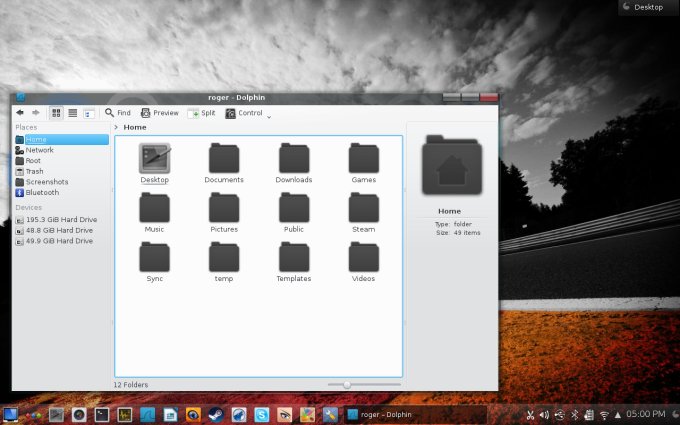Open Trash from Places sidebar
Screen dimensions: 680x425
point(34,171)
